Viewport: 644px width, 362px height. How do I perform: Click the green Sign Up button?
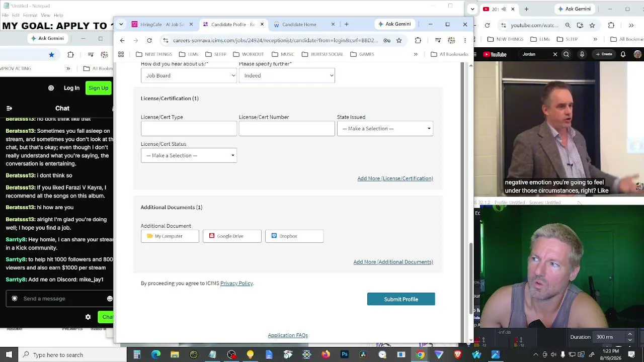tap(98, 88)
